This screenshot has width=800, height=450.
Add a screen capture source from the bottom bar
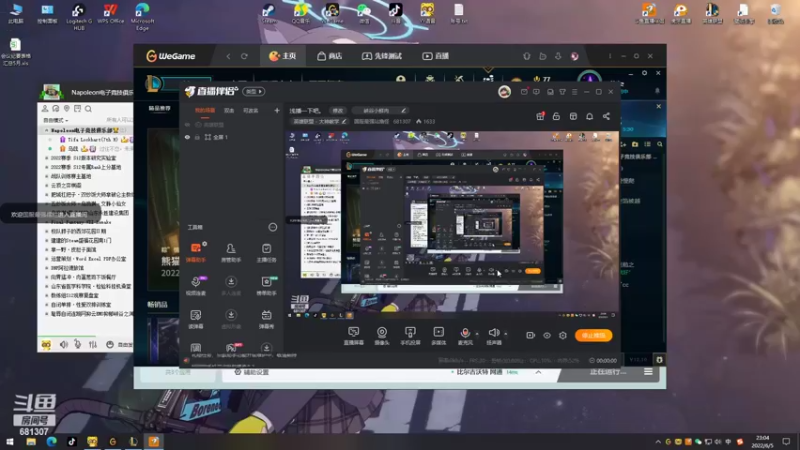tap(354, 336)
